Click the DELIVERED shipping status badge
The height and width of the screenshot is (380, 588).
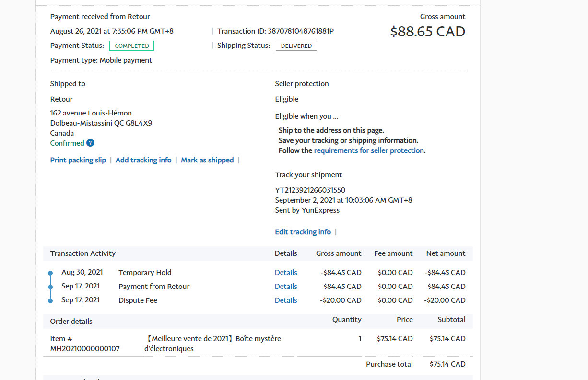click(296, 46)
